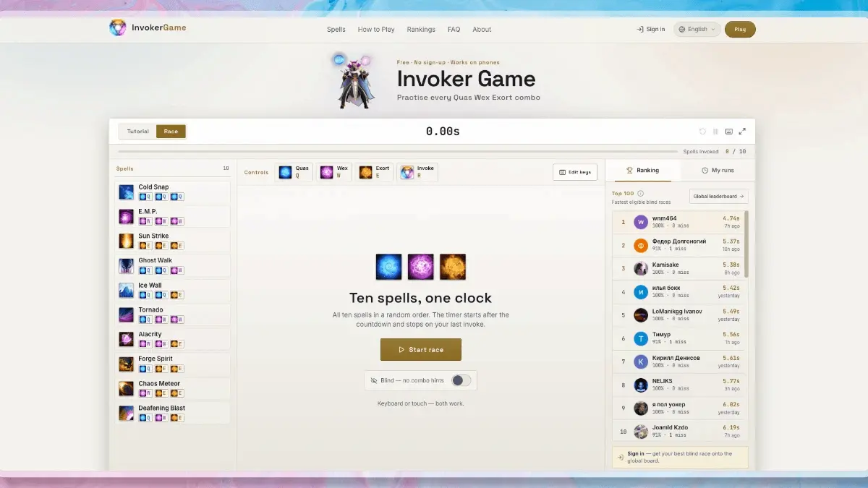Screen dimensions: 868x488
Task: Click the E.M.P. spell icon
Action: [126, 216]
